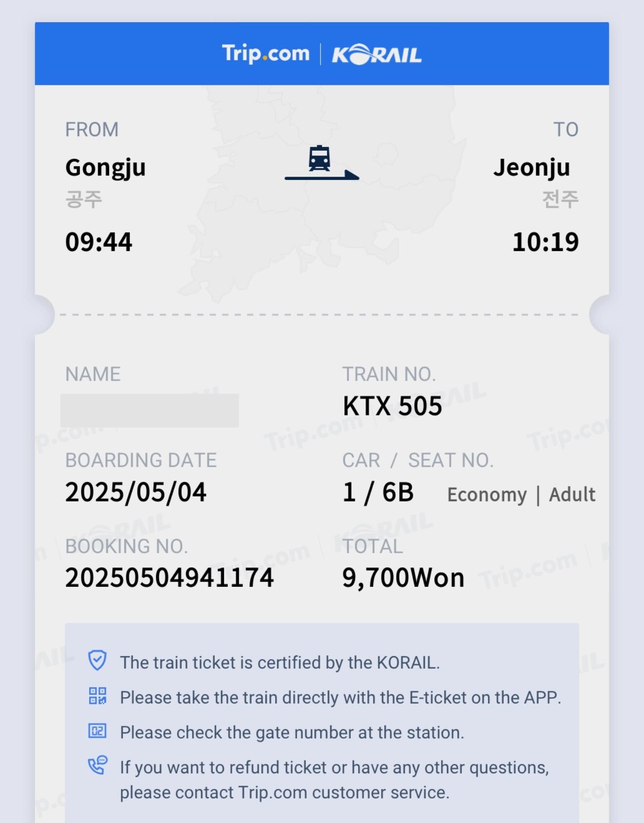Screen dimensions: 644x823
Task: Click the boarding date 2025/05/04
Action: (136, 492)
